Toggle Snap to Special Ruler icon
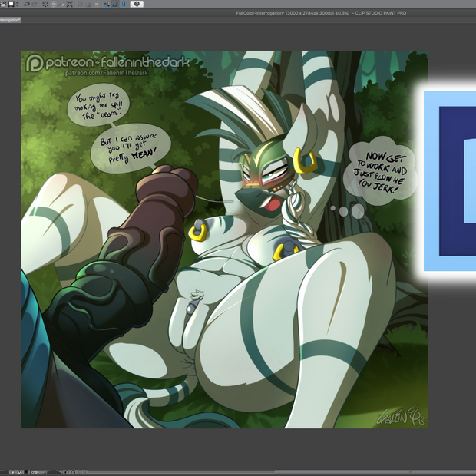 point(115,4)
